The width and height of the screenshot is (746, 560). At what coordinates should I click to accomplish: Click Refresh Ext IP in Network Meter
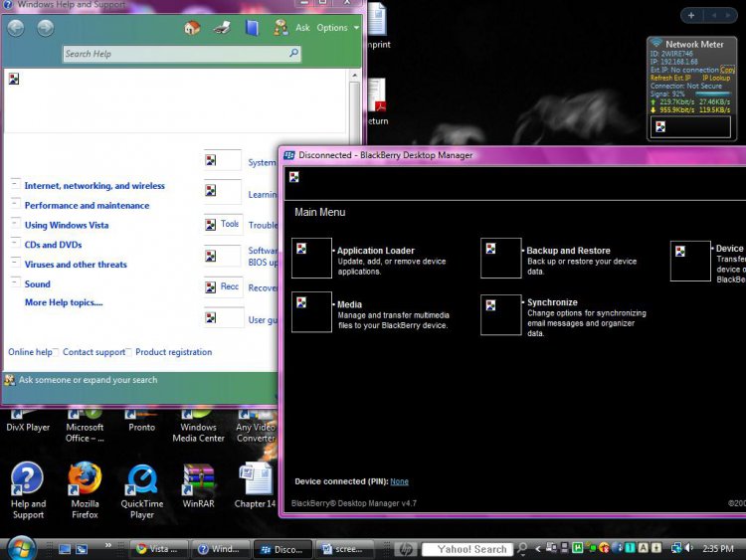pyautogui.click(x=670, y=78)
